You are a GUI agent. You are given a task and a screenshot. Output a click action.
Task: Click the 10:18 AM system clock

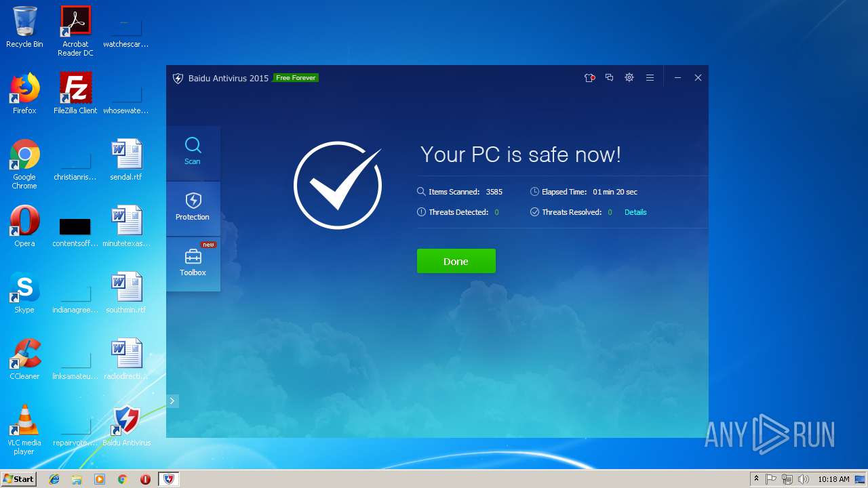point(833,479)
